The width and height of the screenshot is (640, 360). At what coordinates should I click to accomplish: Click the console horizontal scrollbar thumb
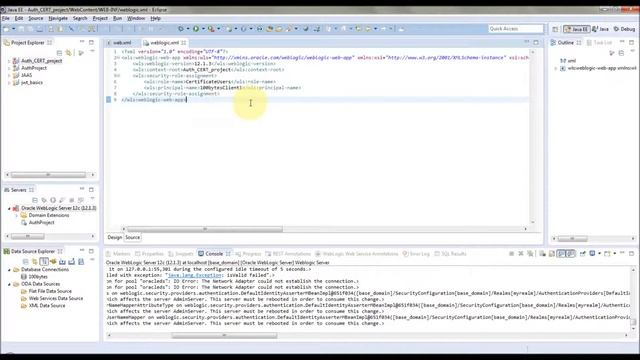coord(224,336)
